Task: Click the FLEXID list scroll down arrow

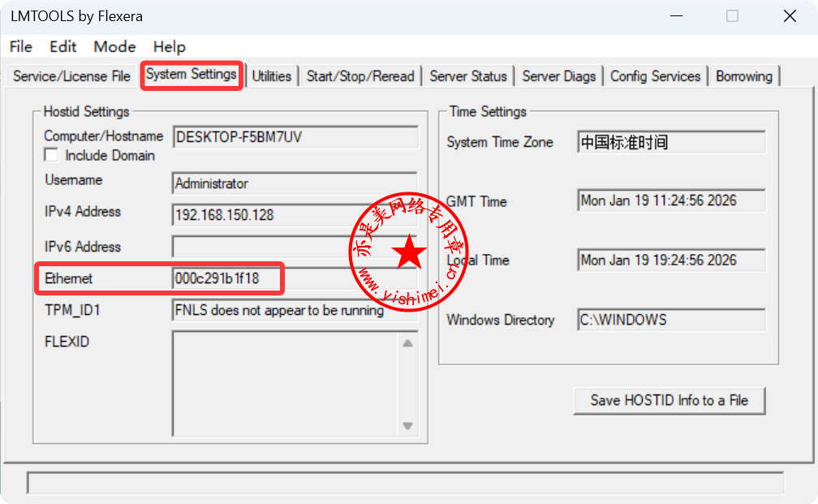Action: click(407, 426)
